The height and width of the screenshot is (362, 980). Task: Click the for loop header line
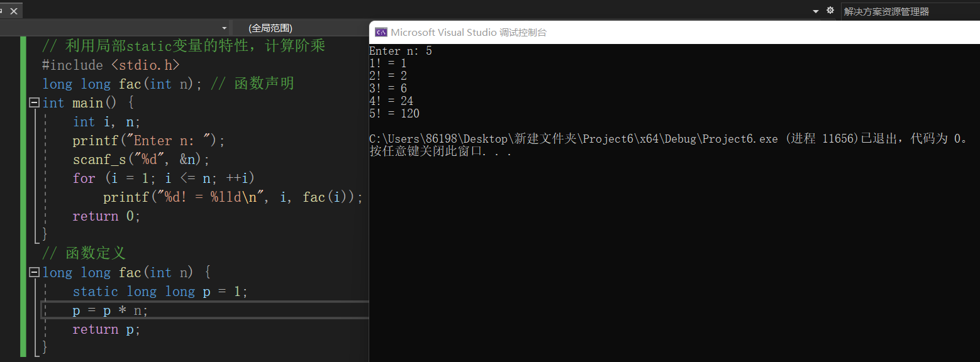click(164, 178)
